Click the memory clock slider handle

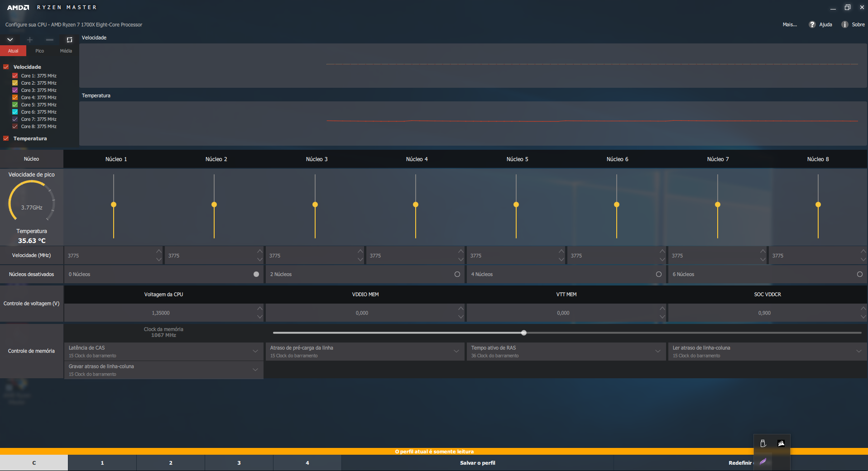click(x=524, y=333)
